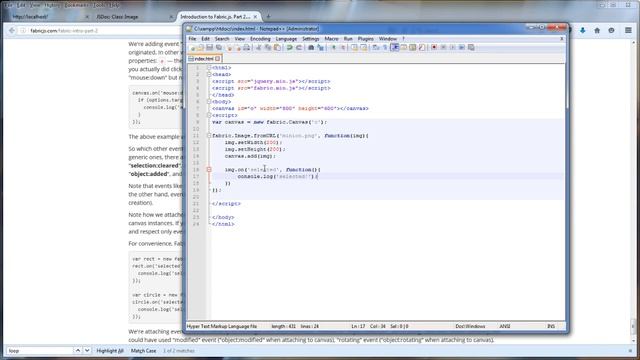The height and width of the screenshot is (360, 640).
Task: Click the Zoom In icon in Notepad++
Action: [x=333, y=48]
